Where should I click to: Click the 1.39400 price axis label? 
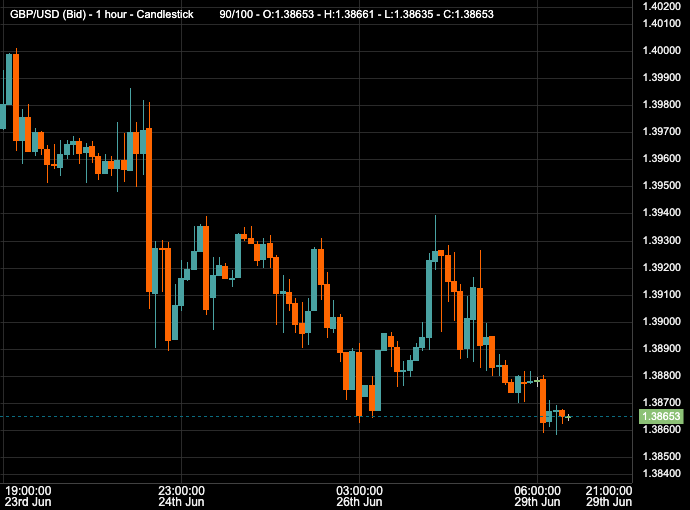point(662,213)
